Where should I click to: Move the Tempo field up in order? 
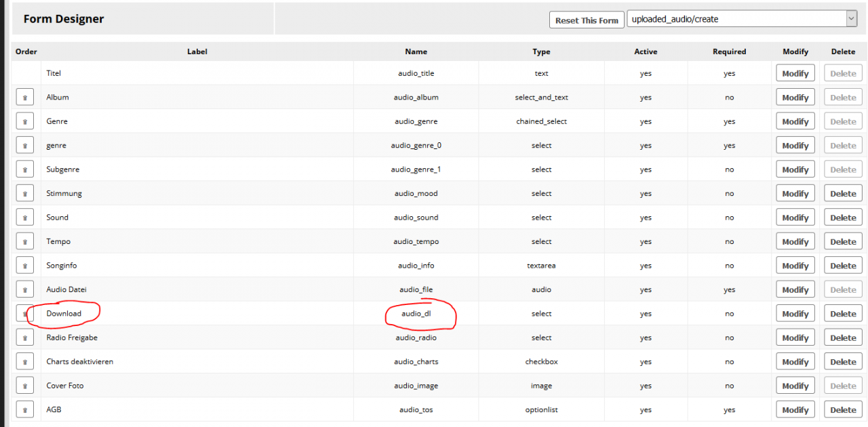click(x=25, y=242)
